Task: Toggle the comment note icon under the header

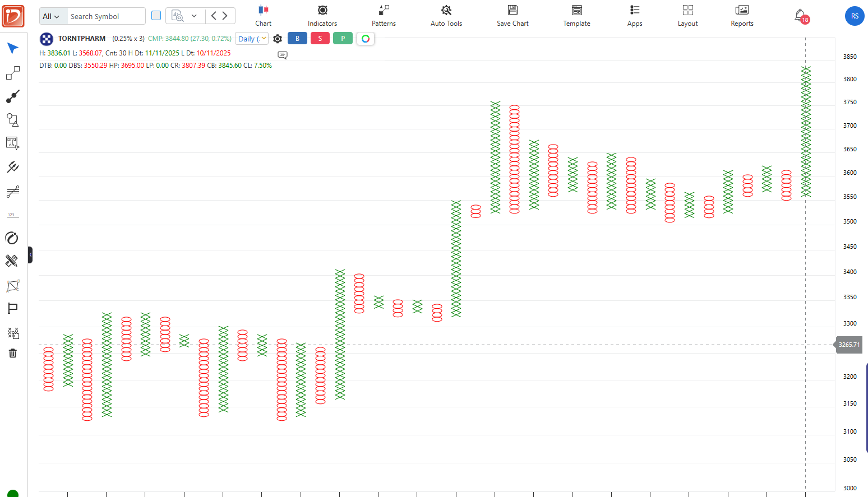Action: 283,55
